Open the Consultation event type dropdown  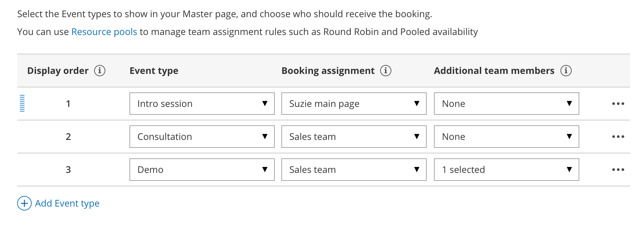tap(202, 137)
